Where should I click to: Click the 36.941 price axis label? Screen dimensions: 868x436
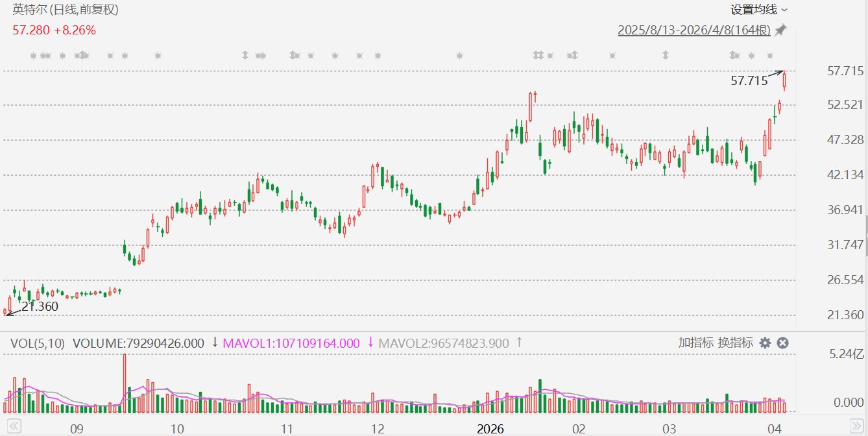coord(846,210)
